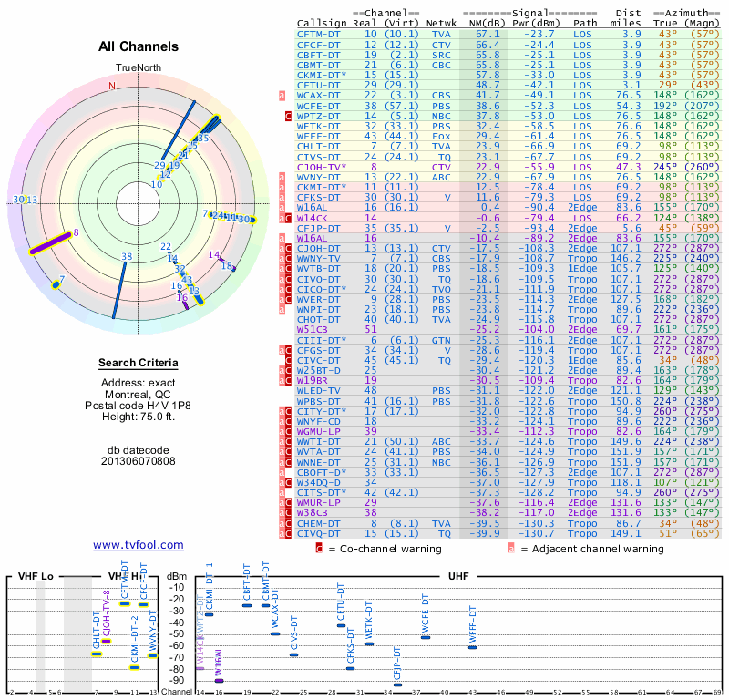Click the purple channel 8 radar bar
729x700 pixels.
[51, 243]
